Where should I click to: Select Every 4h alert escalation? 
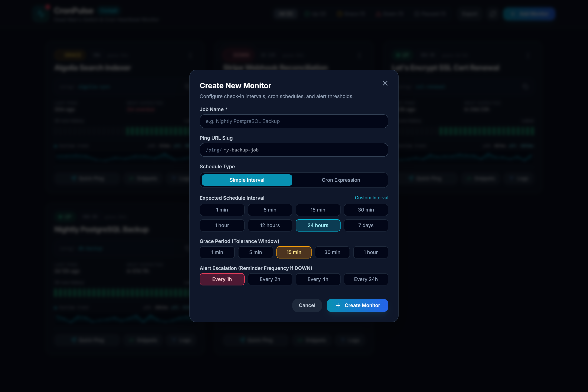[x=318, y=279]
